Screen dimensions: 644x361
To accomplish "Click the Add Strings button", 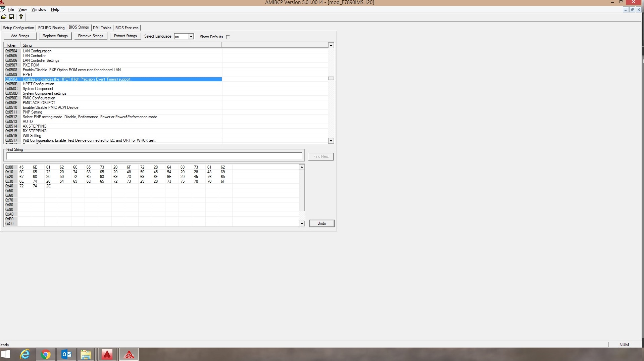I will click(x=20, y=36).
